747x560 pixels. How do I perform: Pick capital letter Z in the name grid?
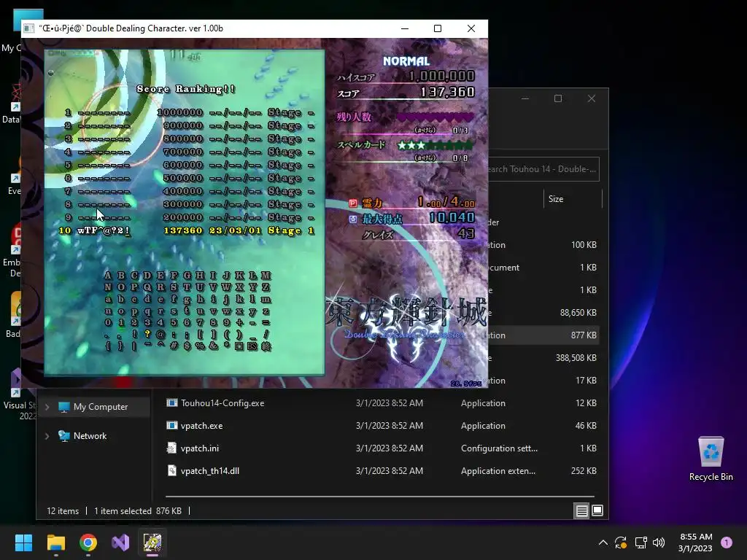coord(266,287)
